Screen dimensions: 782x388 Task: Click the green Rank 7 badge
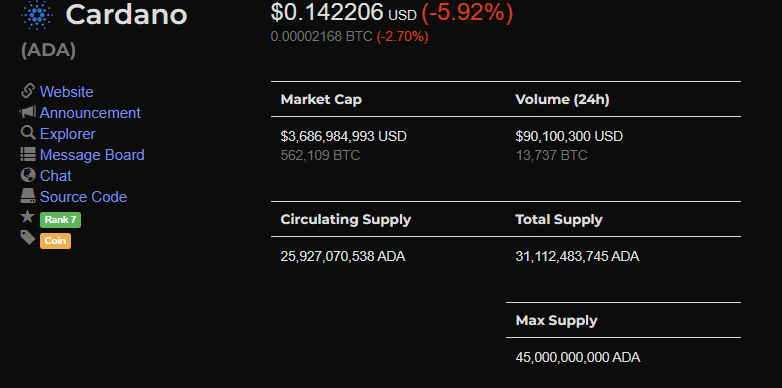[60, 220]
